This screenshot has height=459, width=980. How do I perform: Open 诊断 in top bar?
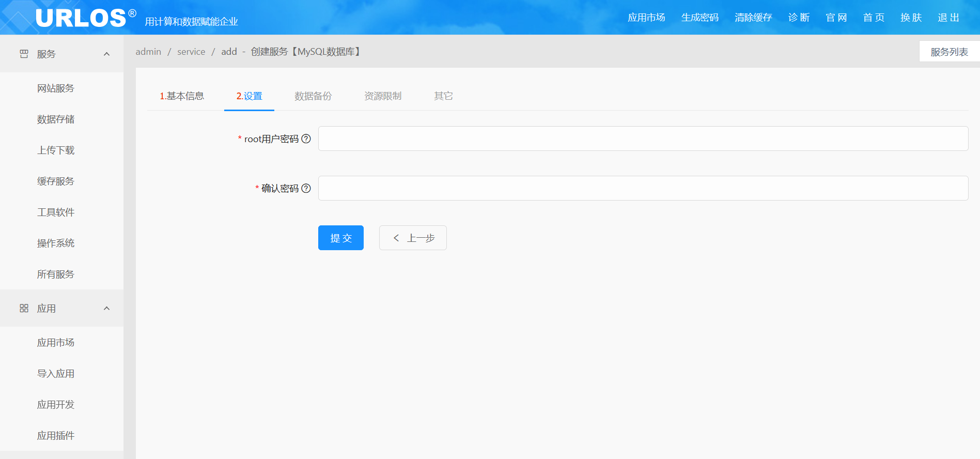pyautogui.click(x=799, y=18)
